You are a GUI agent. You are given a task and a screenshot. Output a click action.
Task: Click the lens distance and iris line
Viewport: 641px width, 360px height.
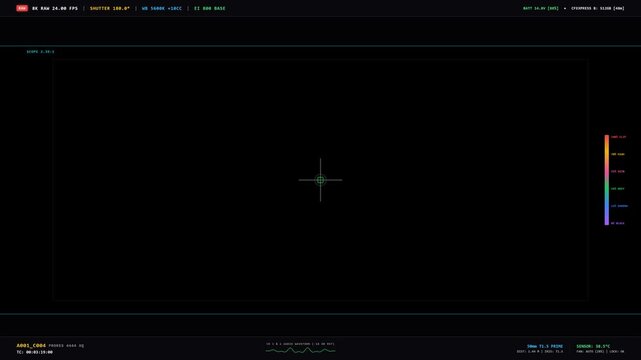pyautogui.click(x=540, y=351)
